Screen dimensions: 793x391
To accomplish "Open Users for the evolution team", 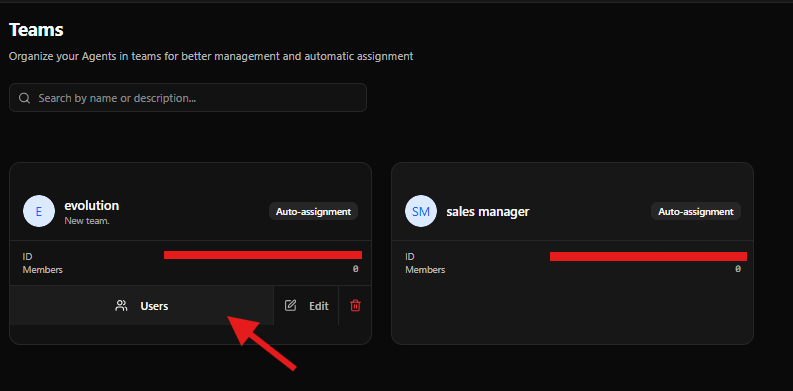I will pyautogui.click(x=142, y=306).
